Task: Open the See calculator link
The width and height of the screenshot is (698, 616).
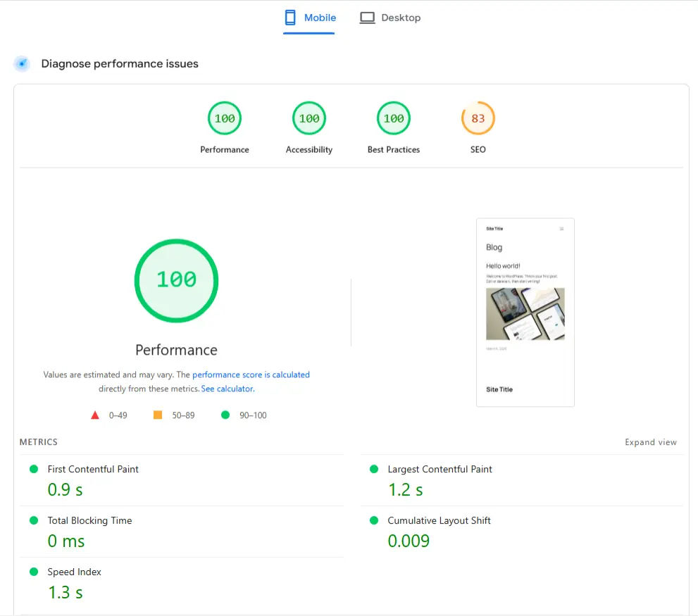Action: click(x=227, y=388)
